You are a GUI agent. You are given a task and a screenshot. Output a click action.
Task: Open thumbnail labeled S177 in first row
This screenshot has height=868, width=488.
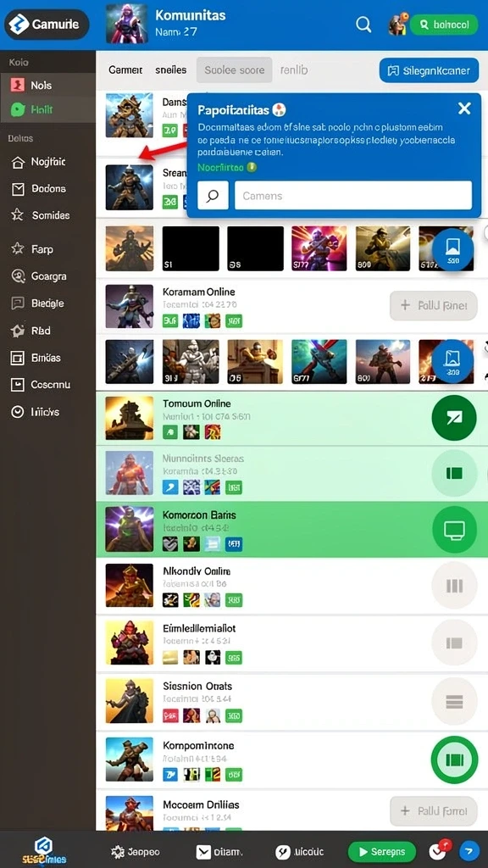pyautogui.click(x=319, y=248)
